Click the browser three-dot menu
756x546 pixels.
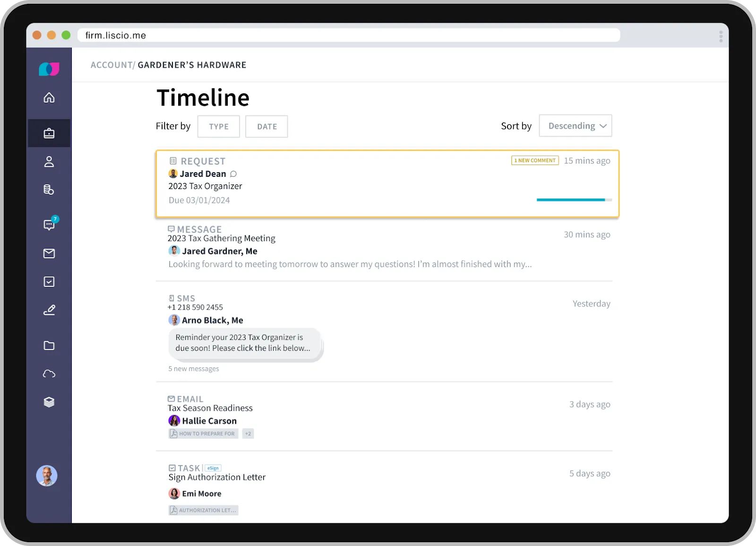coord(721,36)
